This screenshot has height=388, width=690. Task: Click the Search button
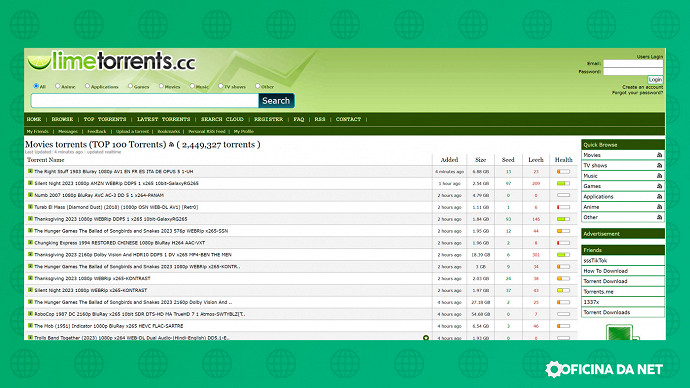(x=276, y=101)
